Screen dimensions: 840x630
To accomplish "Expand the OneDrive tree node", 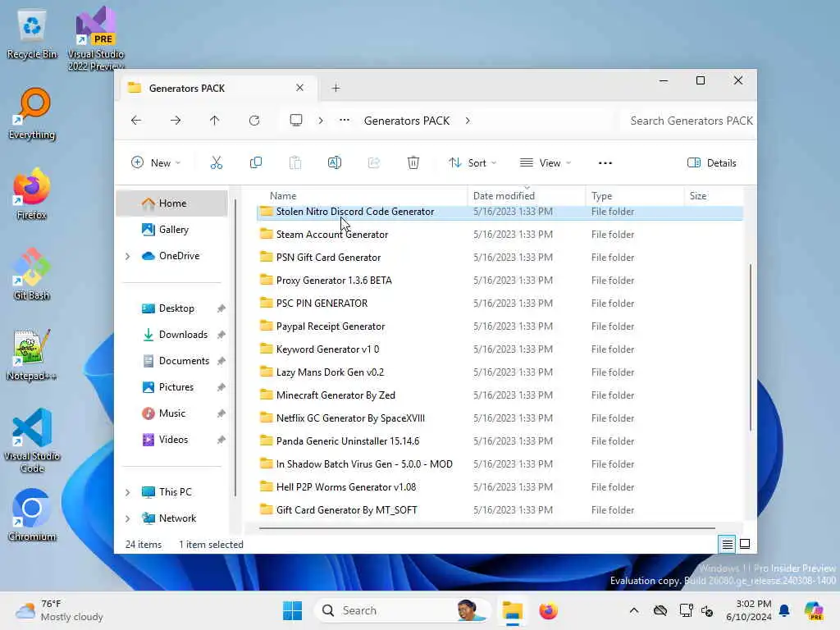I will pyautogui.click(x=127, y=256).
